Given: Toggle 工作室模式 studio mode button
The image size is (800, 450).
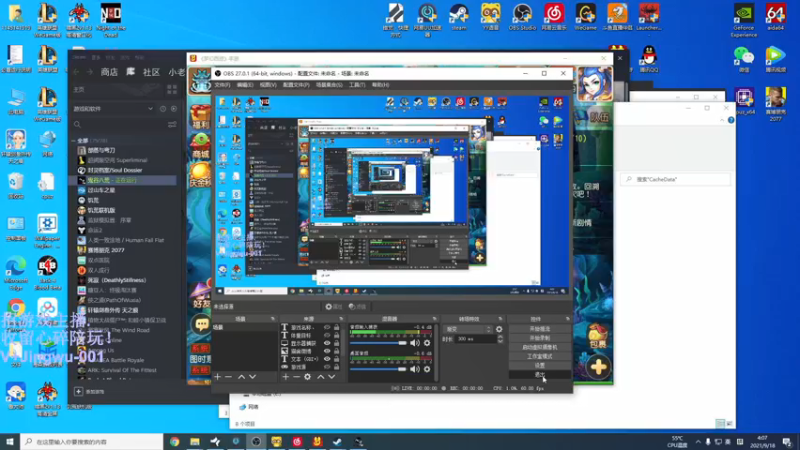Looking at the screenshot, I should (x=540, y=357).
